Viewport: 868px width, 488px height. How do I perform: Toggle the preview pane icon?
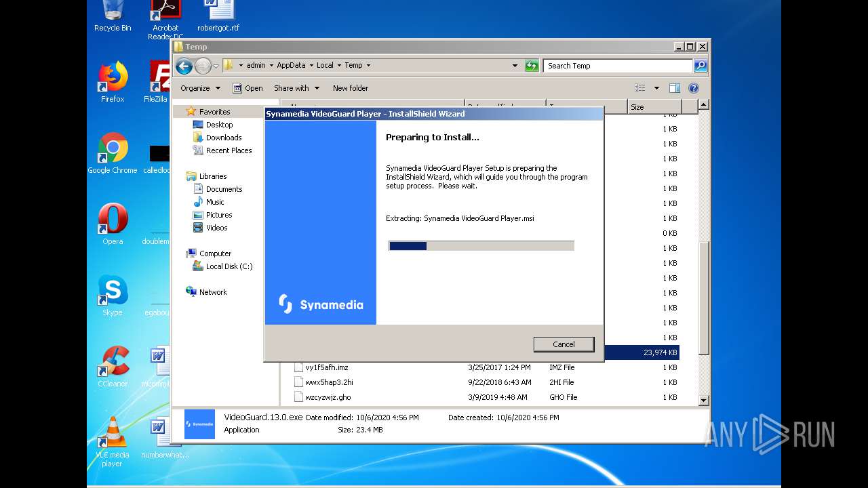tap(674, 88)
